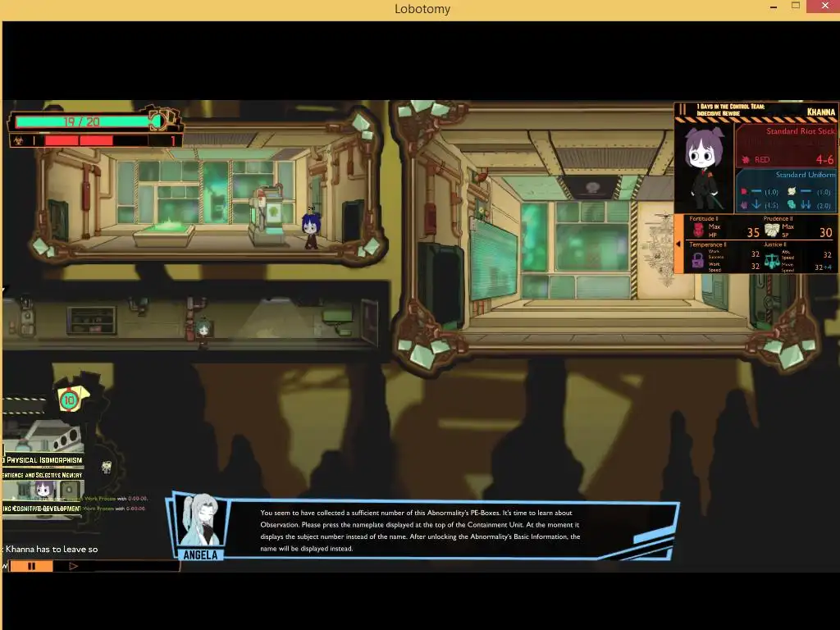Click the Work Success value 32

(x=756, y=254)
